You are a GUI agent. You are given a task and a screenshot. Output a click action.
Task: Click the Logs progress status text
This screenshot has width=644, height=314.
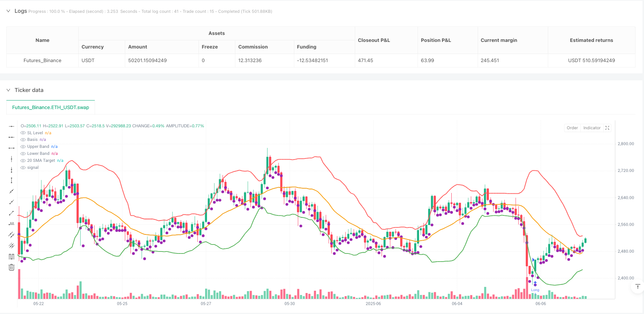(150, 12)
